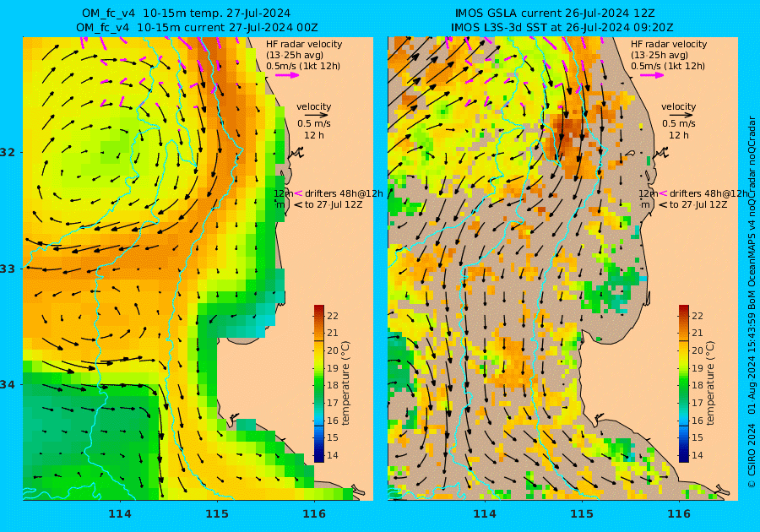Click longitude label 114 under left map
Screen dimensions: 760x532
click(x=120, y=514)
